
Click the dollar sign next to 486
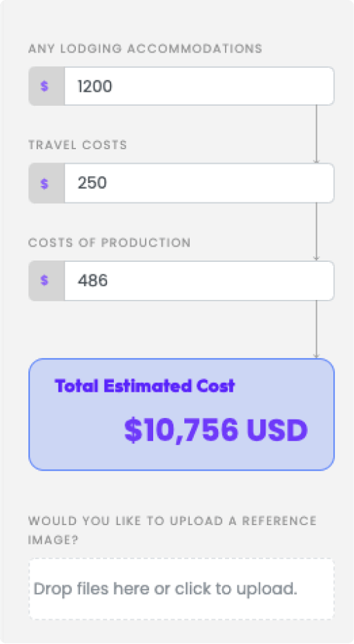click(x=44, y=281)
